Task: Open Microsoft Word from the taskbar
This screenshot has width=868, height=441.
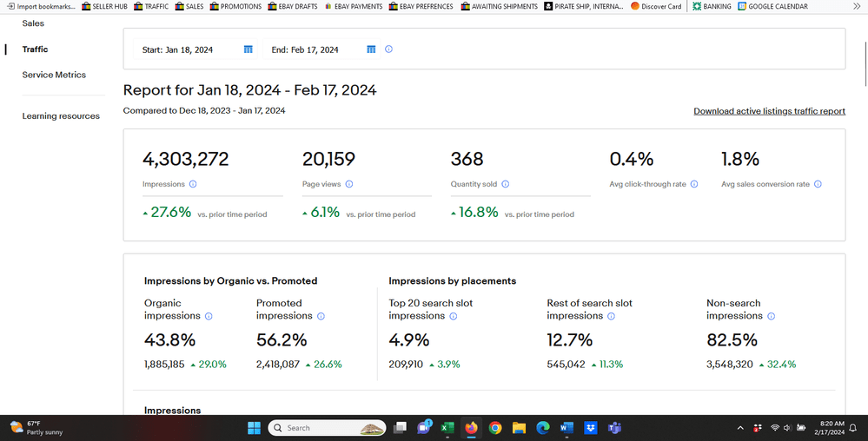Action: click(567, 428)
